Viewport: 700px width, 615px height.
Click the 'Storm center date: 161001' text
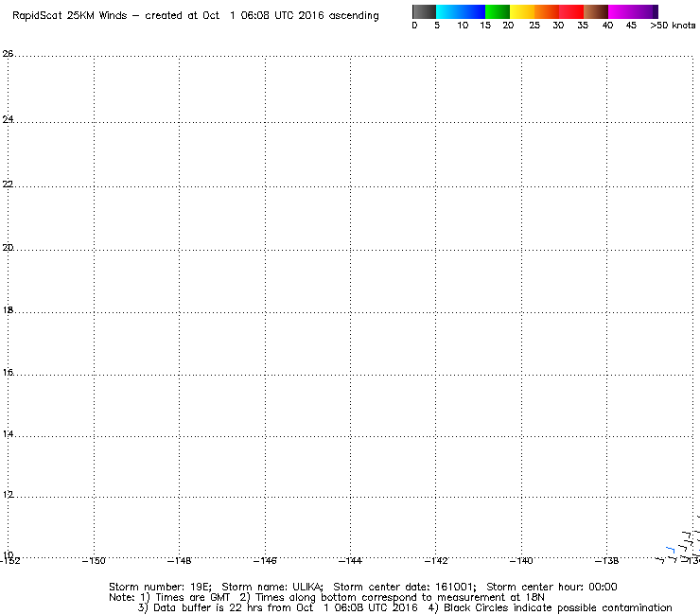(x=405, y=587)
